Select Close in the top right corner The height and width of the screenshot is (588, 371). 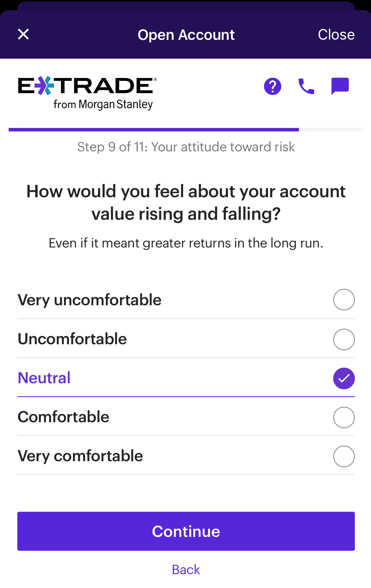(x=336, y=34)
